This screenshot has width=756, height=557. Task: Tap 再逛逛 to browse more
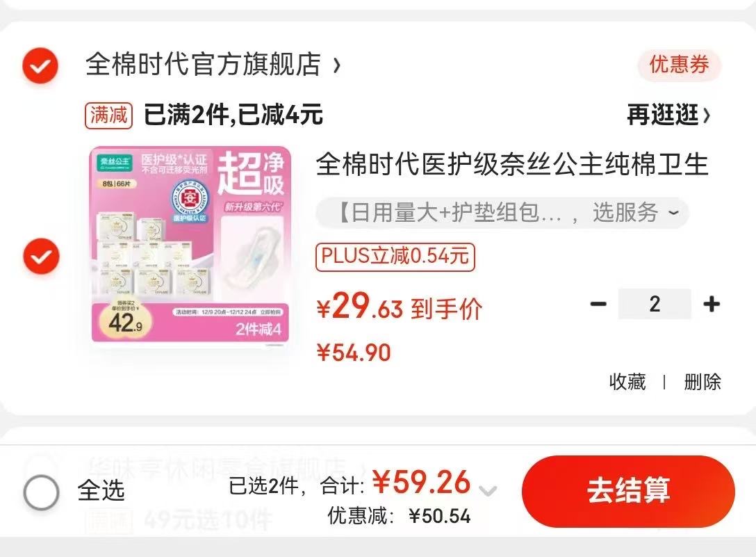[x=668, y=115]
